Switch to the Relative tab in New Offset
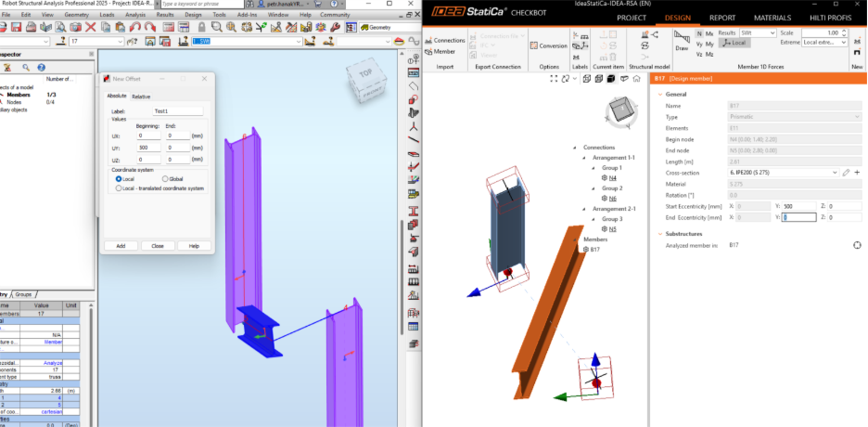 click(141, 97)
